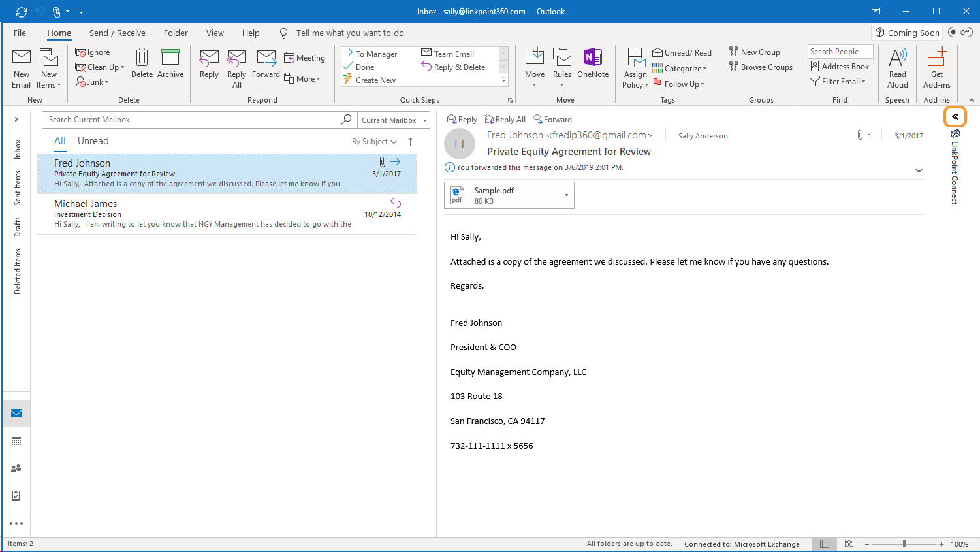Expand the Quick Steps gallery
The height and width of the screenshot is (552, 980).
click(503, 80)
